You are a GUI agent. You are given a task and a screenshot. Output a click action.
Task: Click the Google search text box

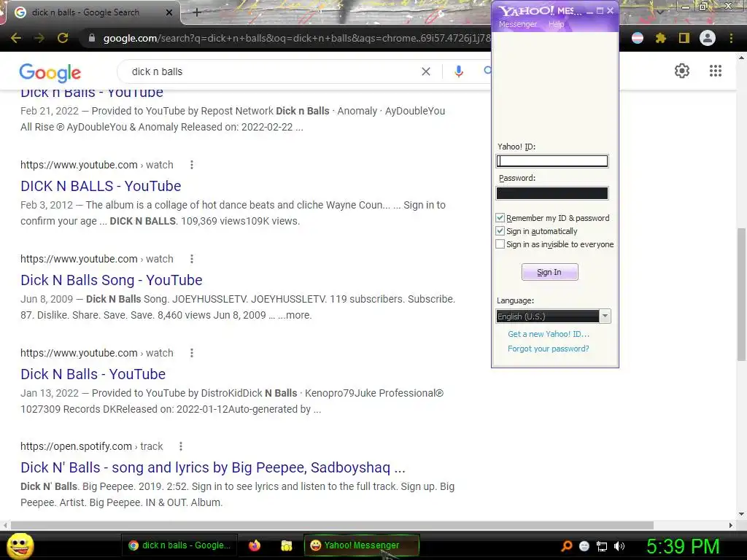click(x=271, y=71)
